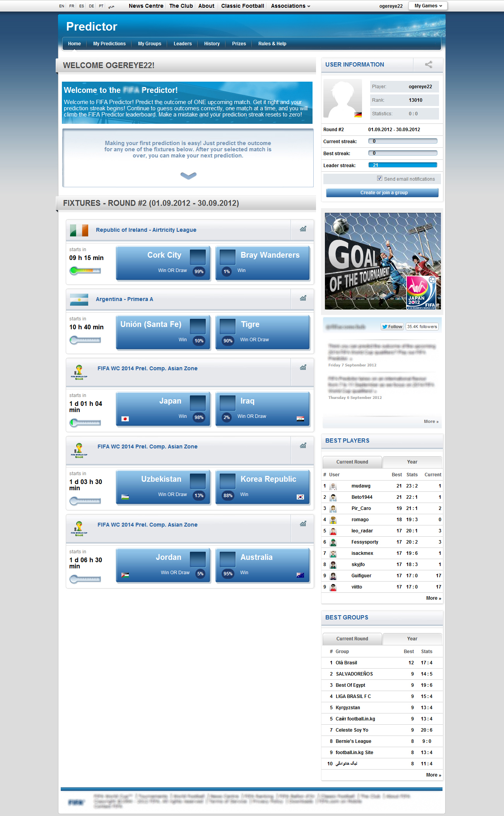This screenshot has height=816, width=504.
Task: Click Cork City match countdown thermometer gauge
Action: pos(85,271)
